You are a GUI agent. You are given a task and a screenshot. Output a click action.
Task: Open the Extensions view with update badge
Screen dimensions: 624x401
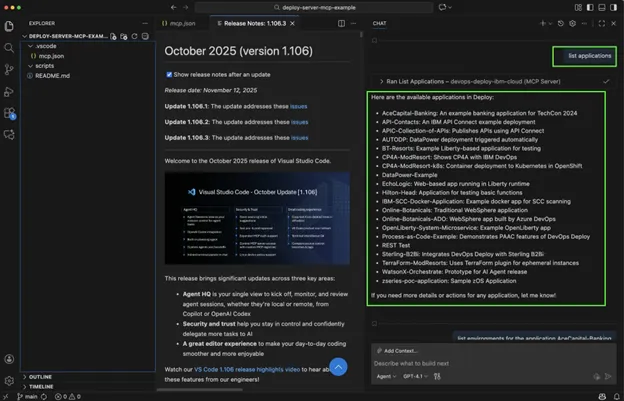9,113
